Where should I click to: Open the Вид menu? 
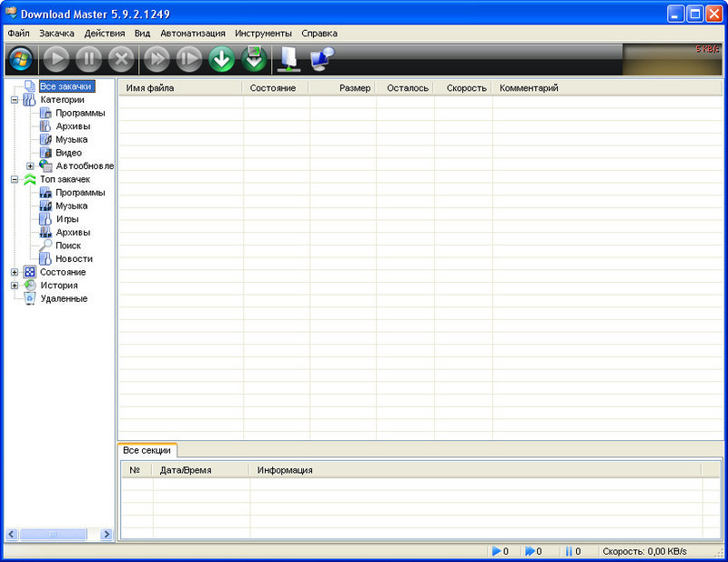[x=142, y=34]
